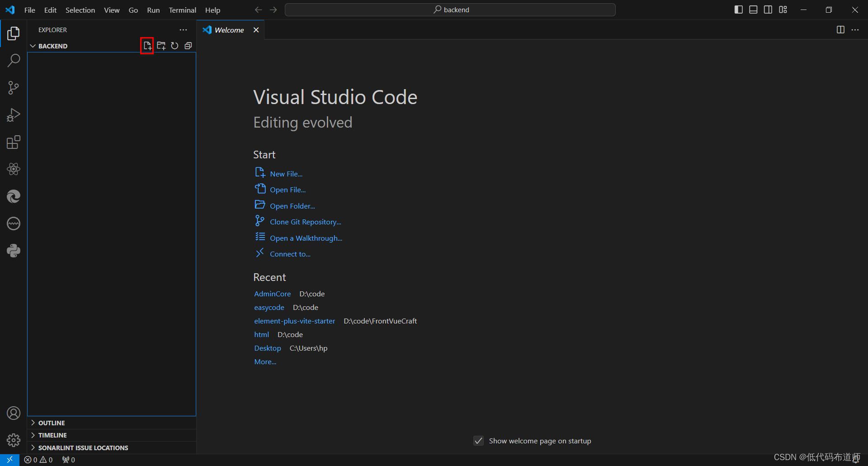Click the Open File... link
The width and height of the screenshot is (868, 466).
pyautogui.click(x=288, y=190)
